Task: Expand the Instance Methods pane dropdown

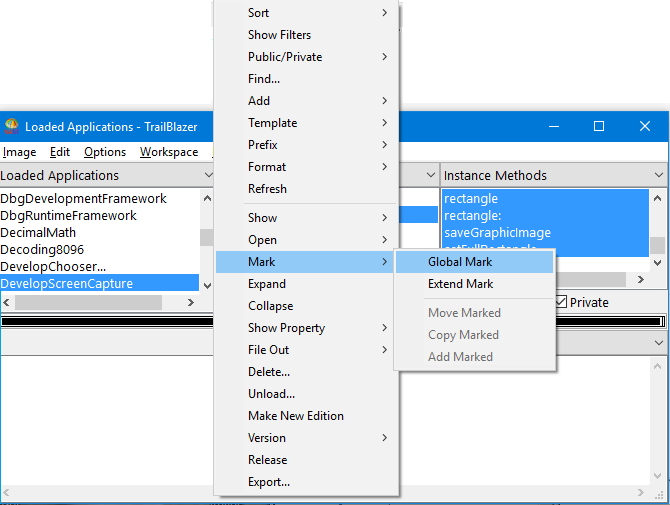Action: coord(658,175)
